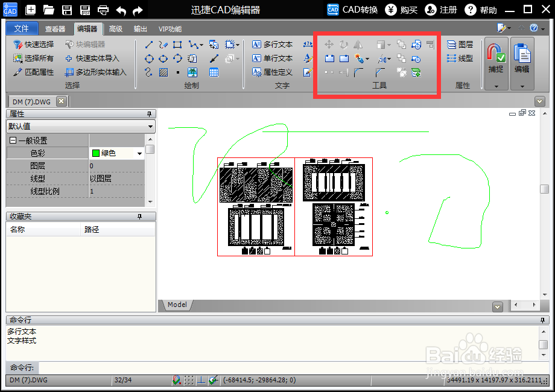This screenshot has height=392, width=555.
Task: Open the 默认值 combo box
Action: tap(81, 126)
